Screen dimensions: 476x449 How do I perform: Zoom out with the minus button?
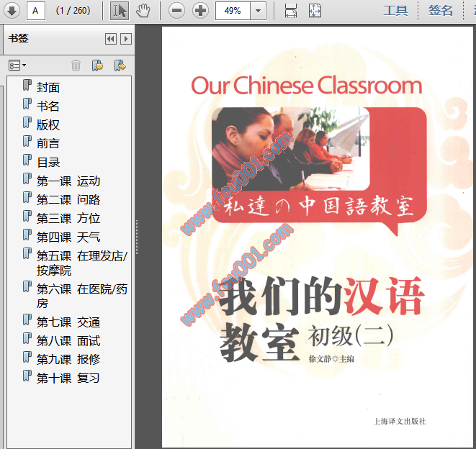coord(176,11)
